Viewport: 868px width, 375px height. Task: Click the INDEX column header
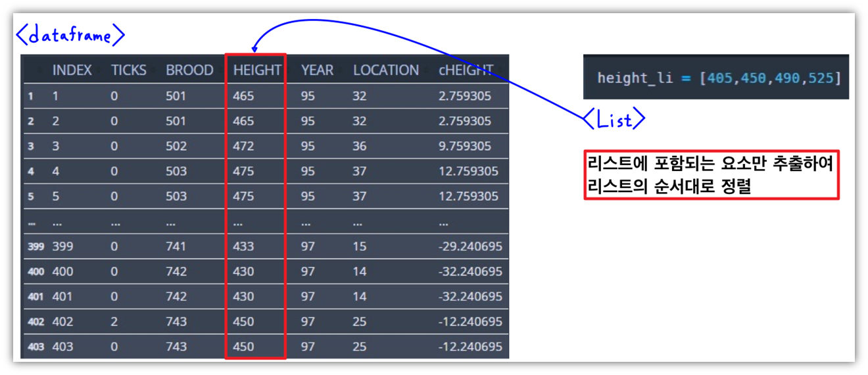click(72, 70)
